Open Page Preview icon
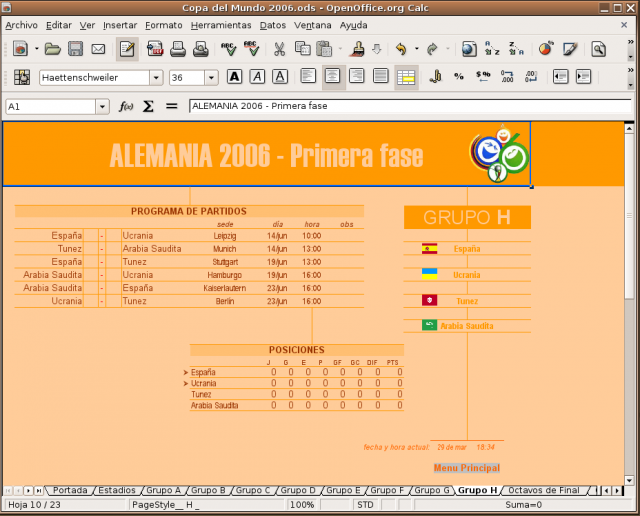 pos(201,49)
